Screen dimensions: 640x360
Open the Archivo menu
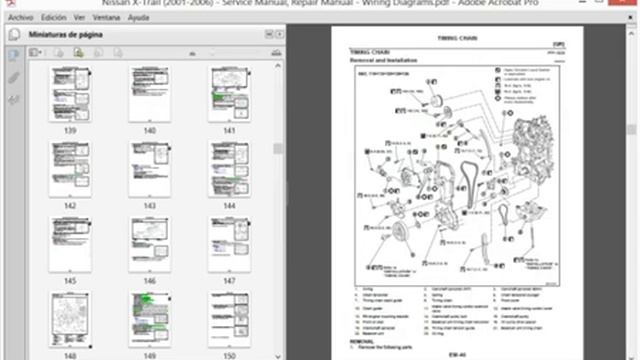coord(20,18)
